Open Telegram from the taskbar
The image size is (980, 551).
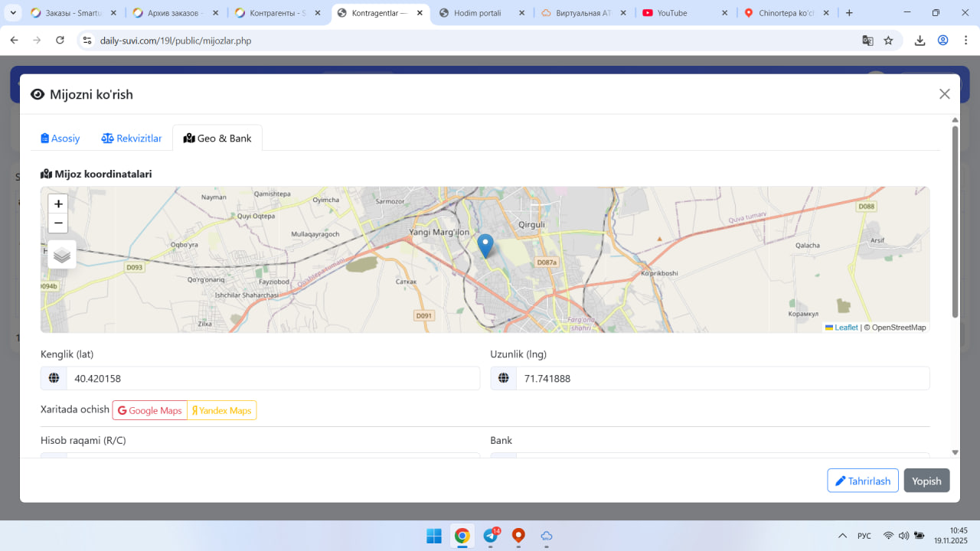click(x=490, y=536)
